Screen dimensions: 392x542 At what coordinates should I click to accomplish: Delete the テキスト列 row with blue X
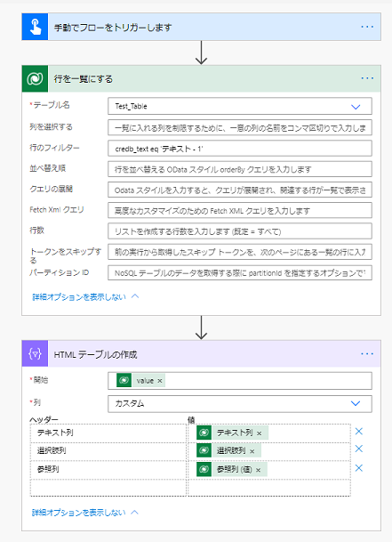click(x=359, y=431)
